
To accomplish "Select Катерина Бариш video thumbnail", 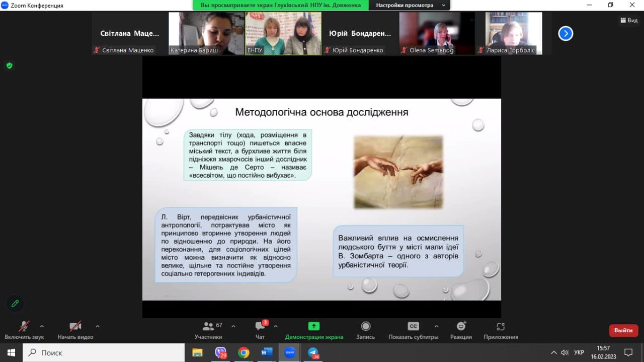I will point(206,33).
